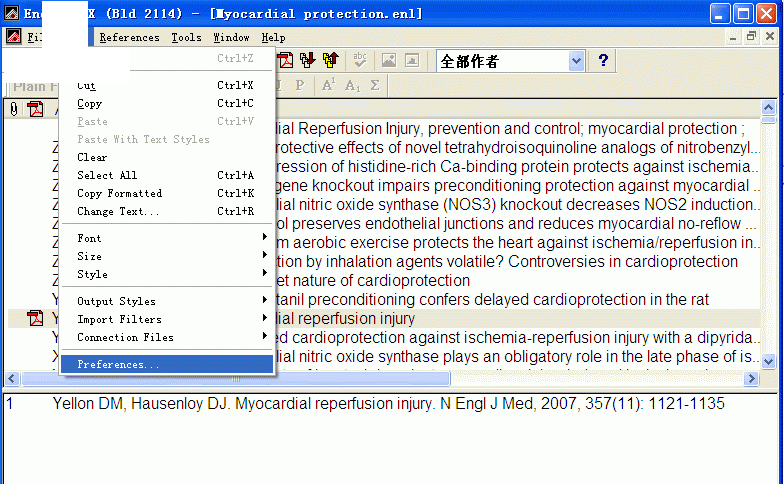Open the References menu

tap(130, 38)
